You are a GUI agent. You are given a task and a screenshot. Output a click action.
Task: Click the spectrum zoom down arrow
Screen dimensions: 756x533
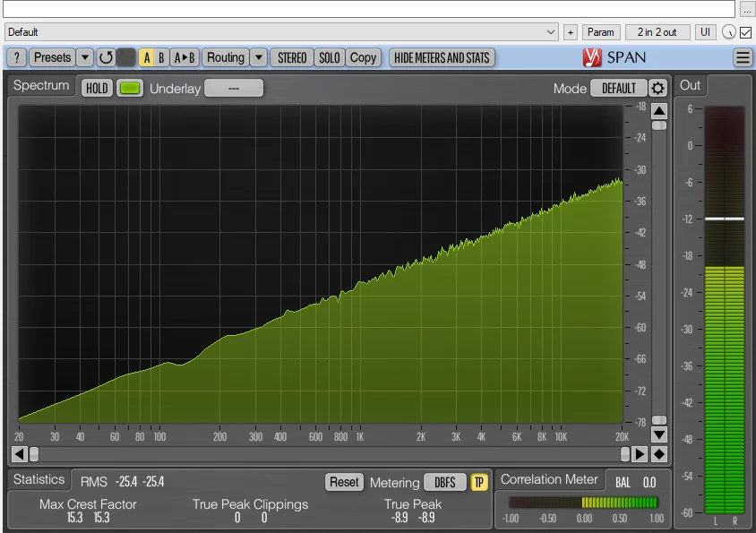[658, 434]
